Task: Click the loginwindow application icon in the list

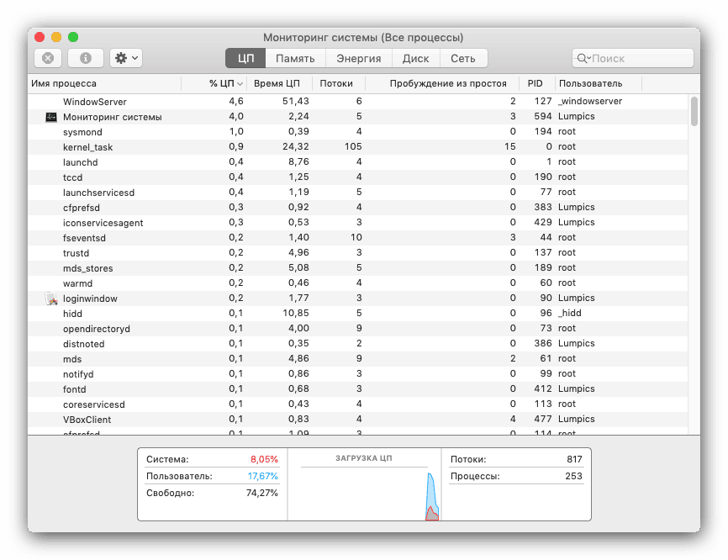Action: pos(51,298)
